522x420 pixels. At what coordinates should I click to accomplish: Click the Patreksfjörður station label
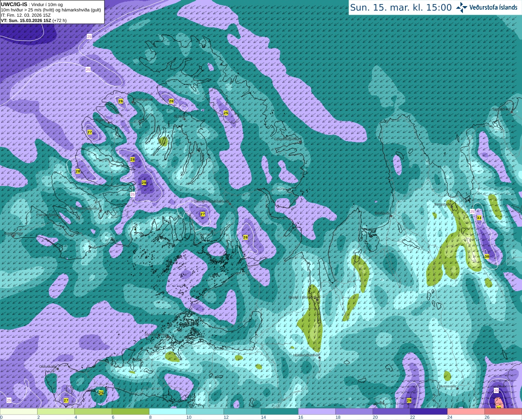click(47, 215)
